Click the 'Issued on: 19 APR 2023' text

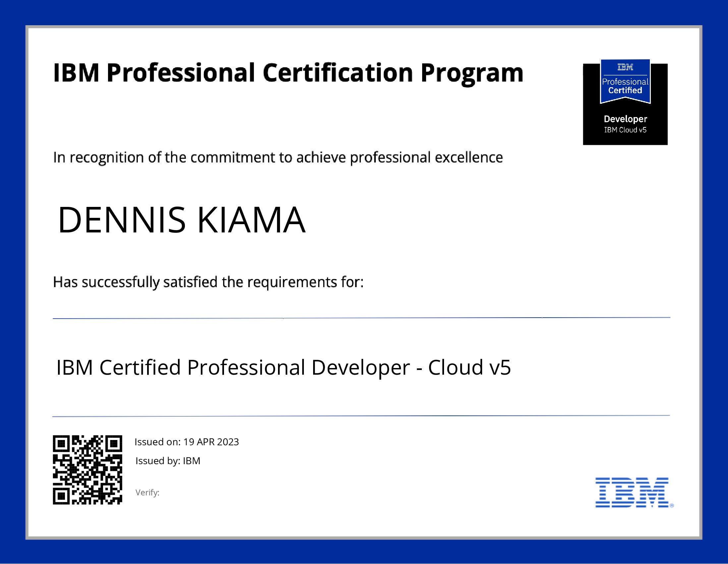187,442
